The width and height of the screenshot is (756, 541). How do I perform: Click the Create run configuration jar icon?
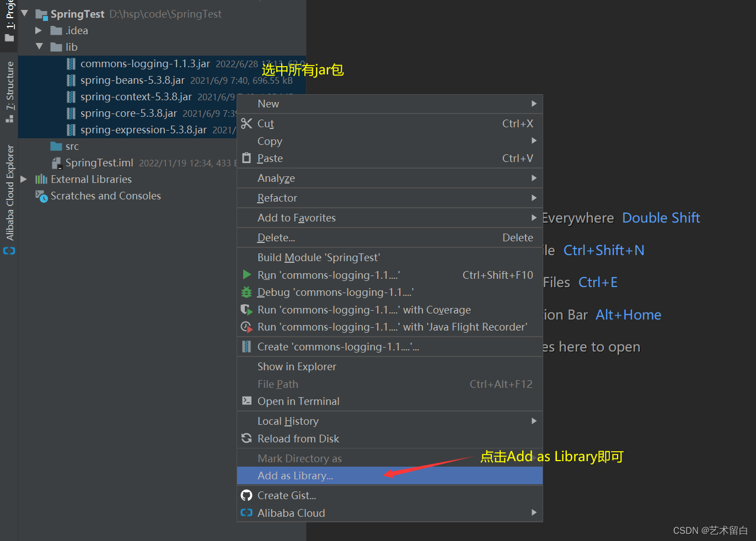tap(246, 347)
